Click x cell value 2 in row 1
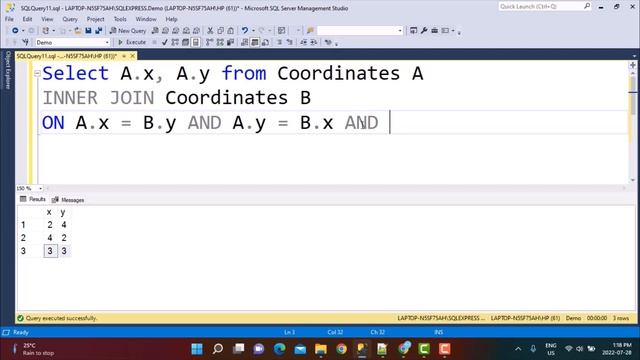Screen dimensions: 640x360 pyautogui.click(x=50, y=225)
